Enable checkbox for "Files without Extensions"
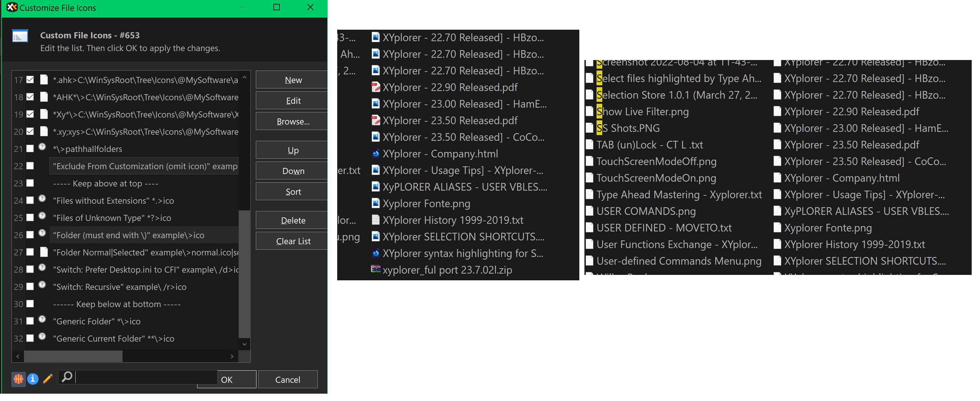 pyautogui.click(x=30, y=200)
